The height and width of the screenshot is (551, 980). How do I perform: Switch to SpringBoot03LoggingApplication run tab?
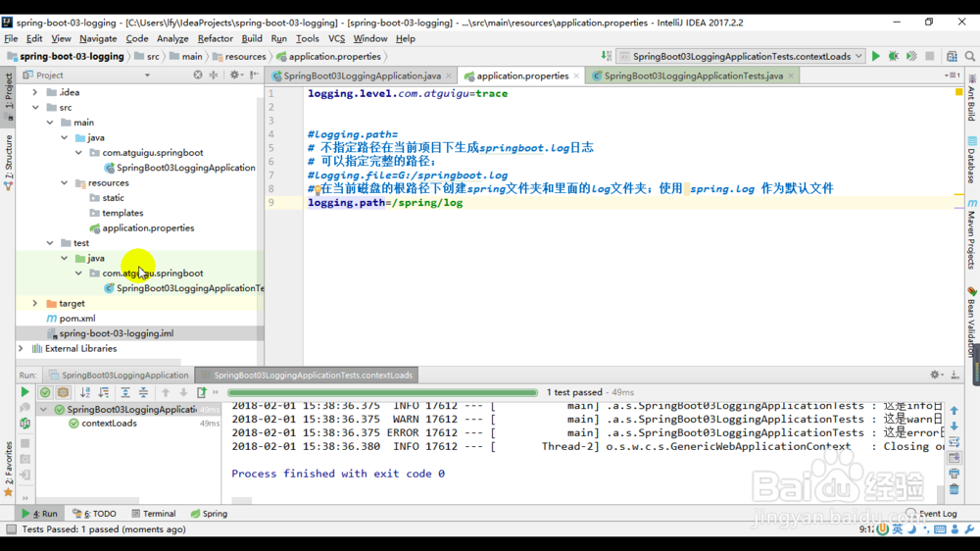[120, 376]
